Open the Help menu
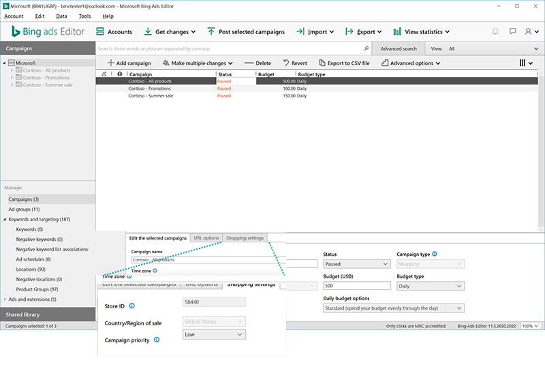 (108, 16)
